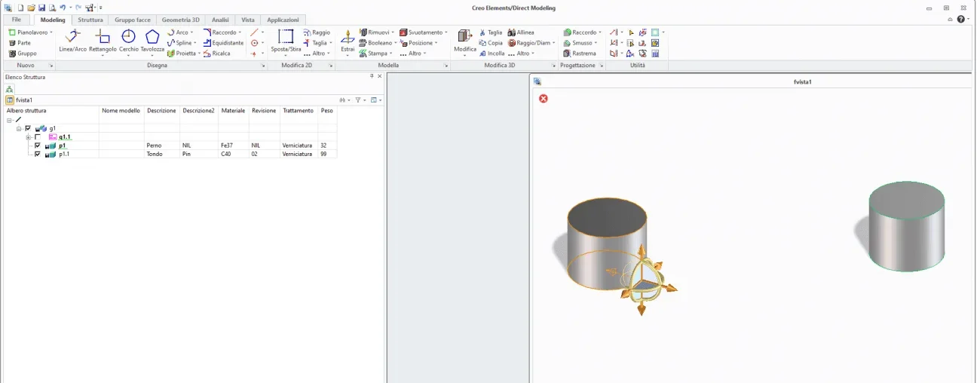Pick the Cerchio circle tool
Image resolution: width=980 pixels, height=383 pixels.
point(129,41)
